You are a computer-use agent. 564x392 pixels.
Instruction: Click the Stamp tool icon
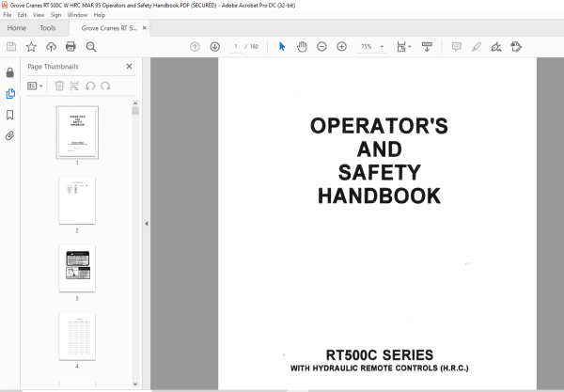pos(516,47)
